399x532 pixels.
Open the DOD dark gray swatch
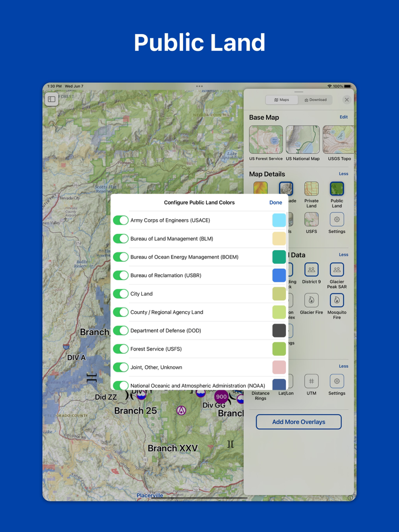tap(279, 330)
